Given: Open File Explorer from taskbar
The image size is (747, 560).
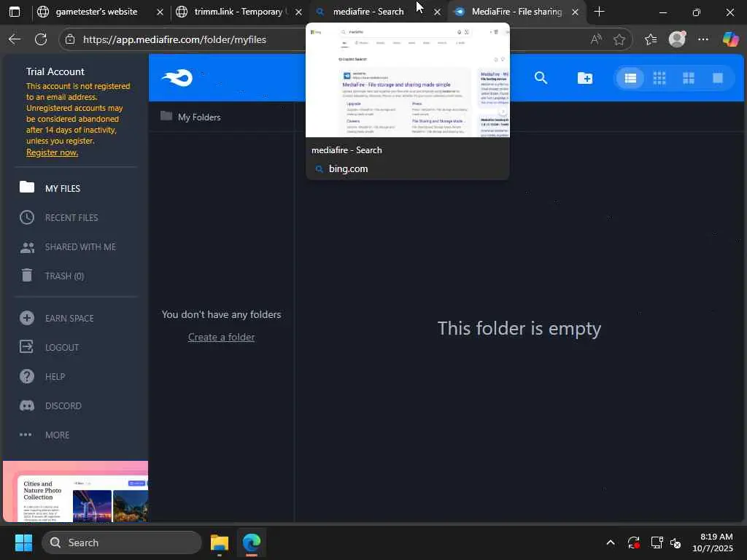Looking at the screenshot, I should coord(220,542).
